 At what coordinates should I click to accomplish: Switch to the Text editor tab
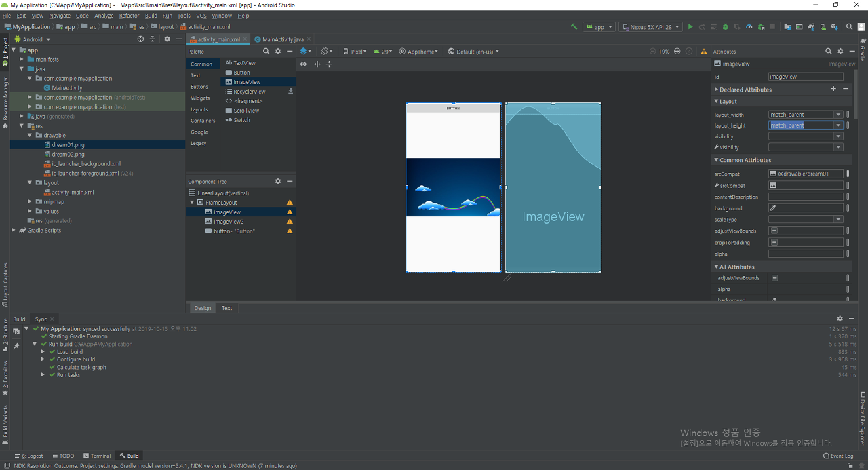pyautogui.click(x=226, y=308)
